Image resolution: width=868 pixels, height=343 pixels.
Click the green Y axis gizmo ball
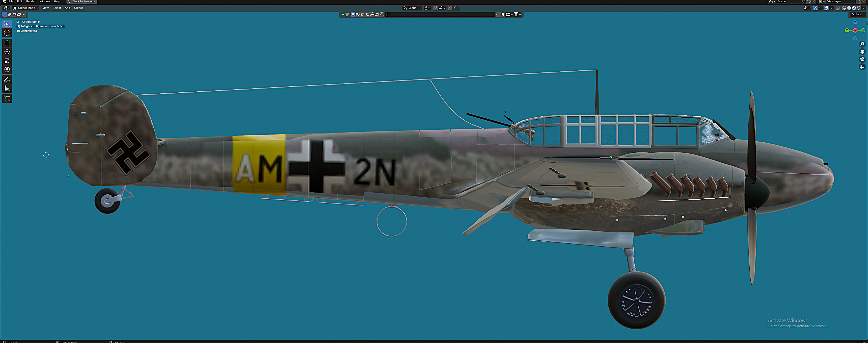(847, 30)
